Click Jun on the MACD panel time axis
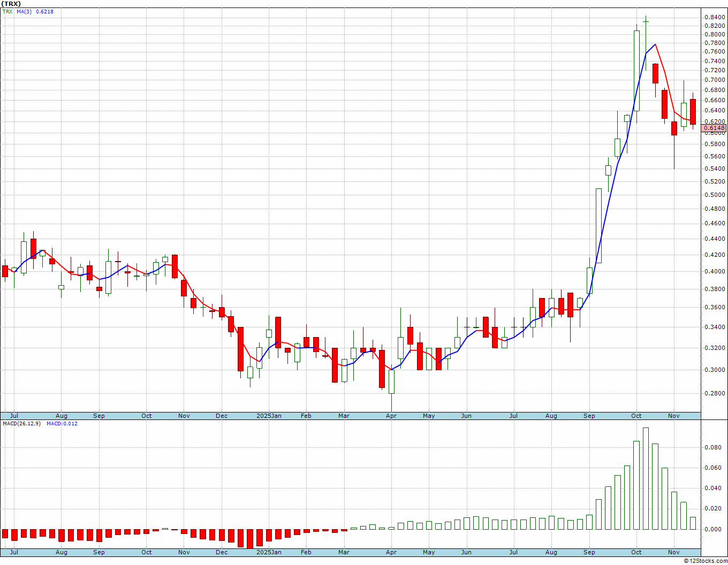 tap(466, 552)
